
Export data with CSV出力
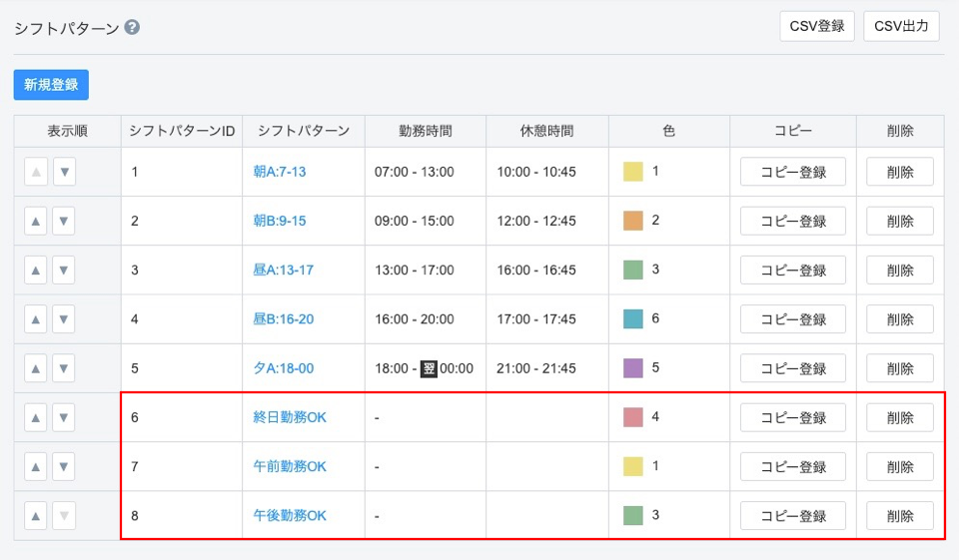click(901, 27)
